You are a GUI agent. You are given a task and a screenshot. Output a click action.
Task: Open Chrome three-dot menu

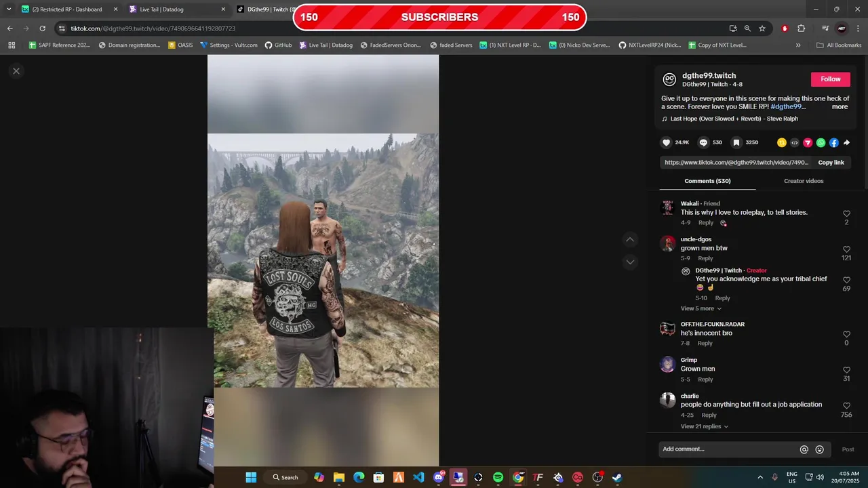(858, 28)
